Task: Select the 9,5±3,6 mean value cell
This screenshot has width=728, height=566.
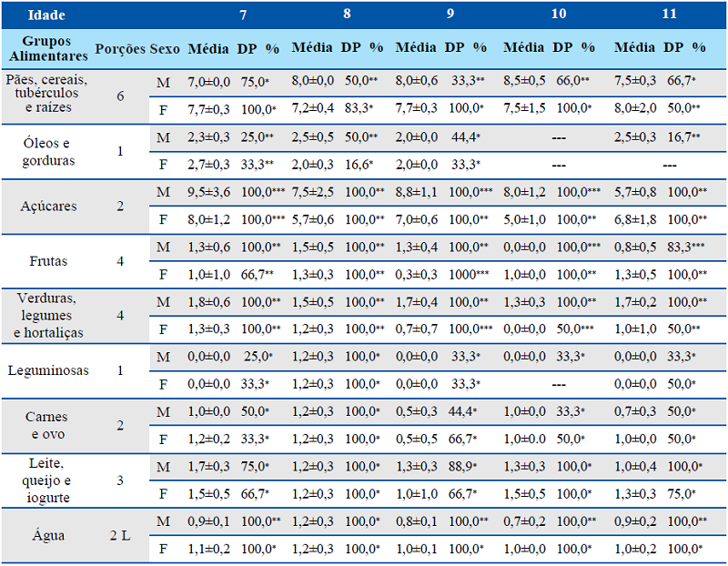Action: coord(209,192)
